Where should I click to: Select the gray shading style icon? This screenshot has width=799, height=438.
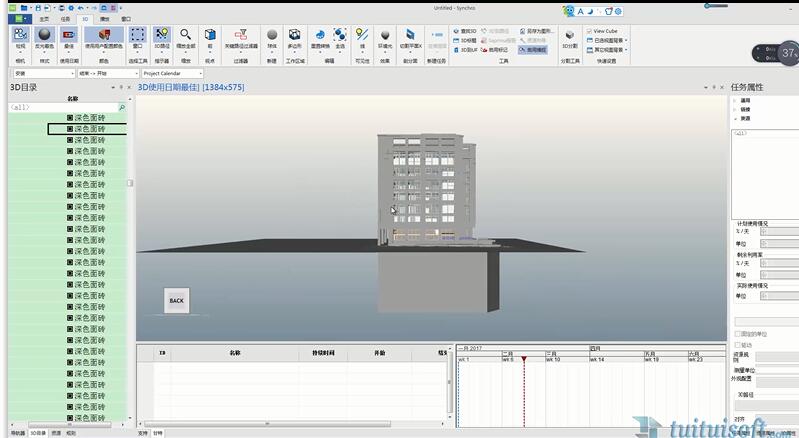coord(44,37)
